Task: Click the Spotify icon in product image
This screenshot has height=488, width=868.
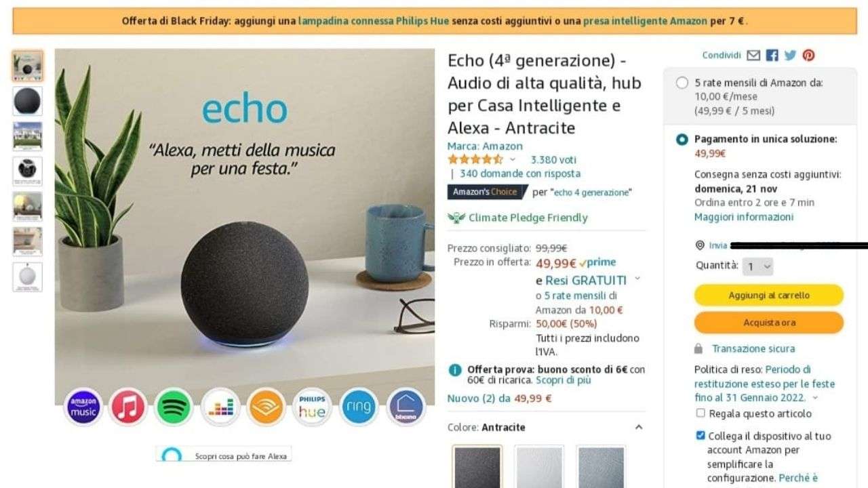Action: coord(174,407)
